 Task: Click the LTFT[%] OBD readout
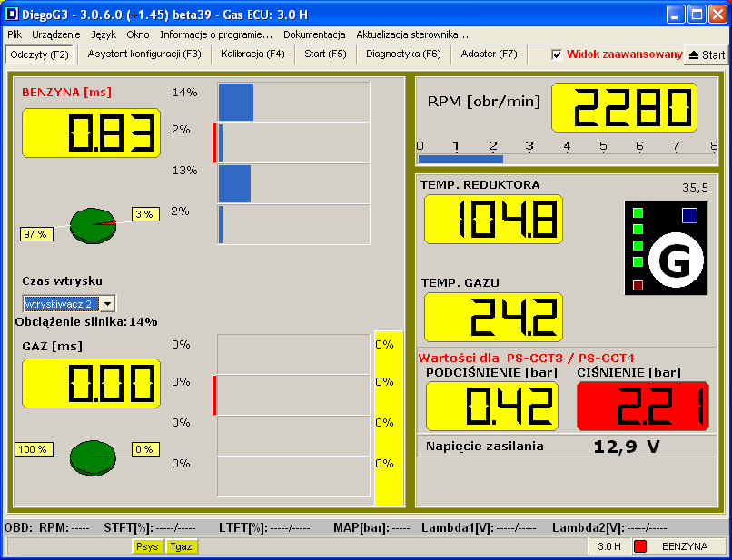(264, 528)
